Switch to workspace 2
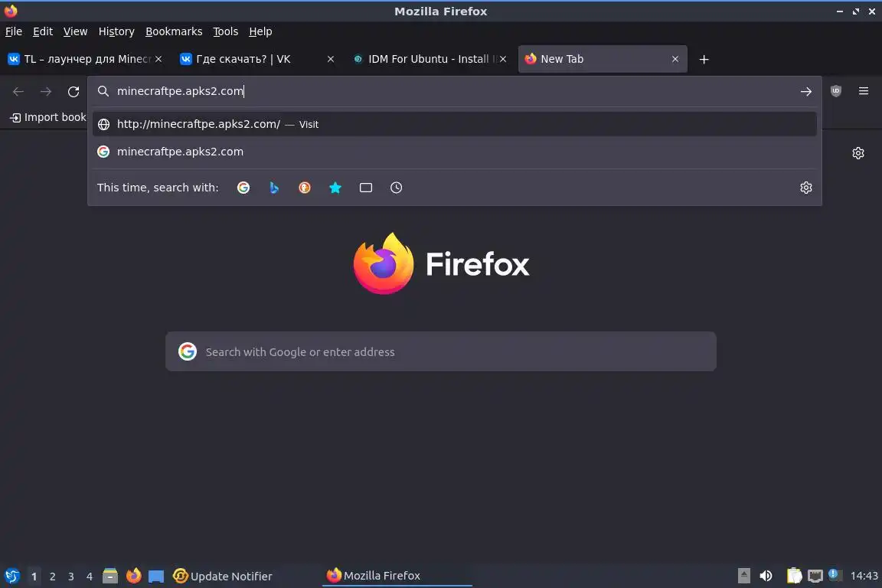 (x=52, y=577)
